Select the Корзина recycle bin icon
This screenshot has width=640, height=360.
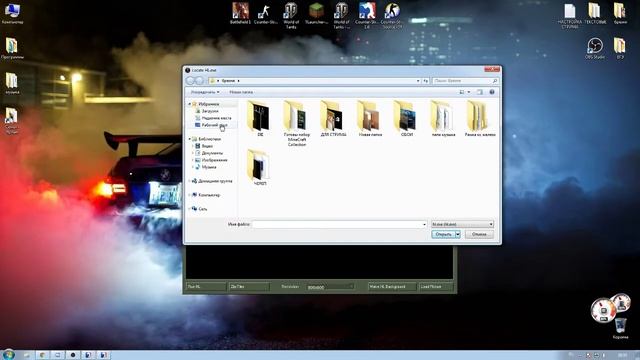pyautogui.click(x=620, y=329)
